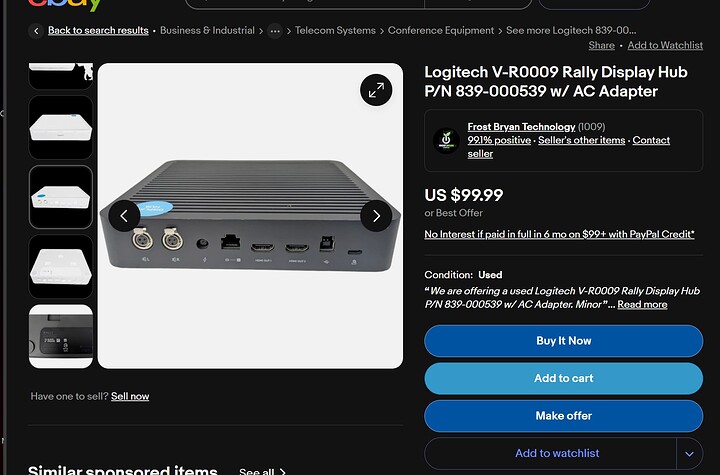This screenshot has width=720, height=475.
Task: Open the Frost Bryan Technology seller logo
Action: click(x=446, y=140)
